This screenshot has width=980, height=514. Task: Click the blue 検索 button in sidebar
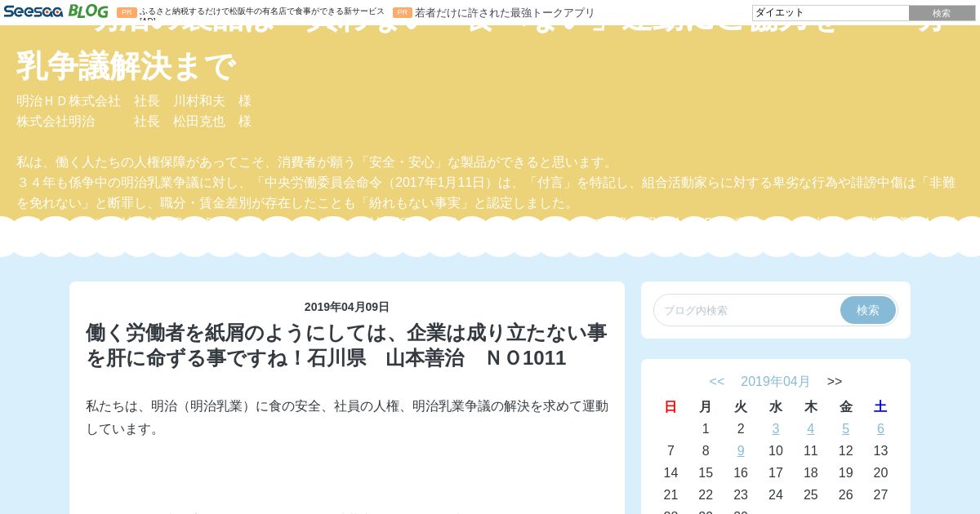click(867, 310)
